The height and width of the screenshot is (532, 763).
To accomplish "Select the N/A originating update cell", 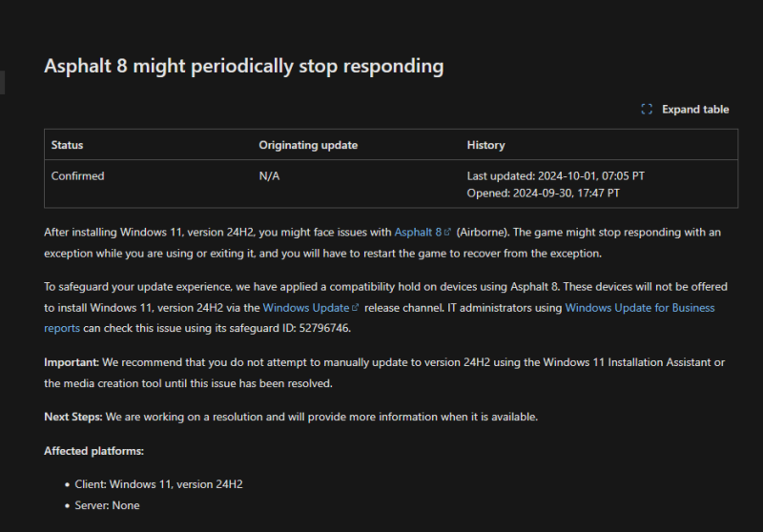I will [x=269, y=176].
